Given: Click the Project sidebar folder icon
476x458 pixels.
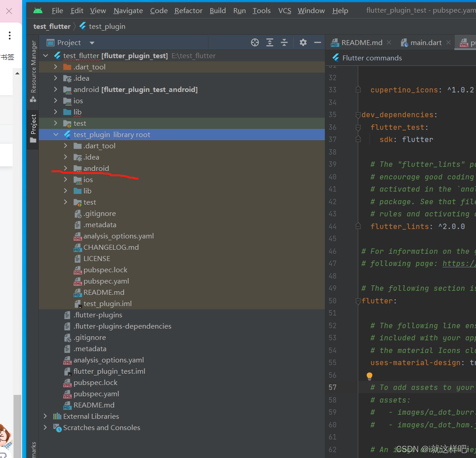Looking at the screenshot, I should pyautogui.click(x=33, y=140).
